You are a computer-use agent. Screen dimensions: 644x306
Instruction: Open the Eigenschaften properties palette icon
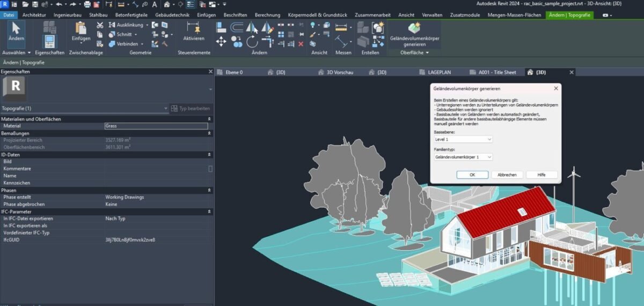coord(49,41)
